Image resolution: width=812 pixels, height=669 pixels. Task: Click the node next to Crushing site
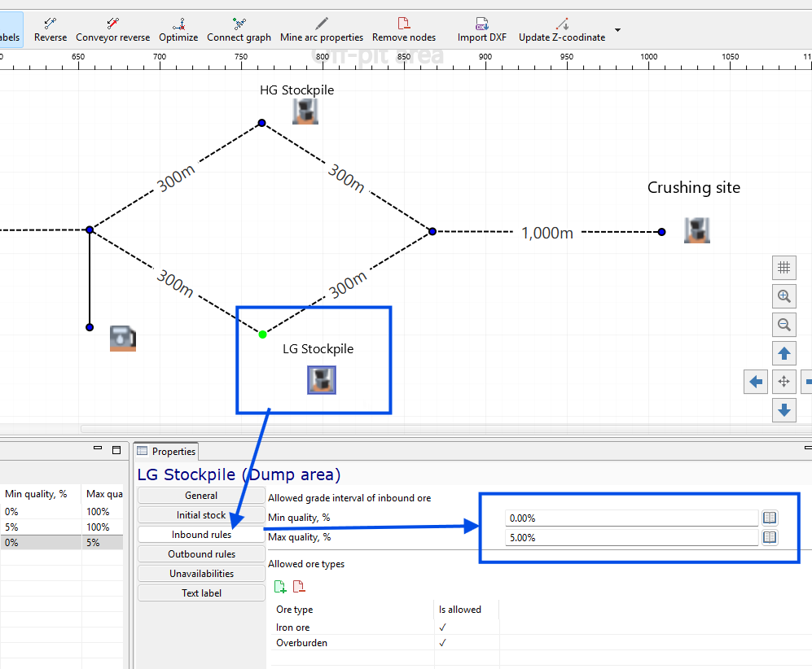[661, 232]
